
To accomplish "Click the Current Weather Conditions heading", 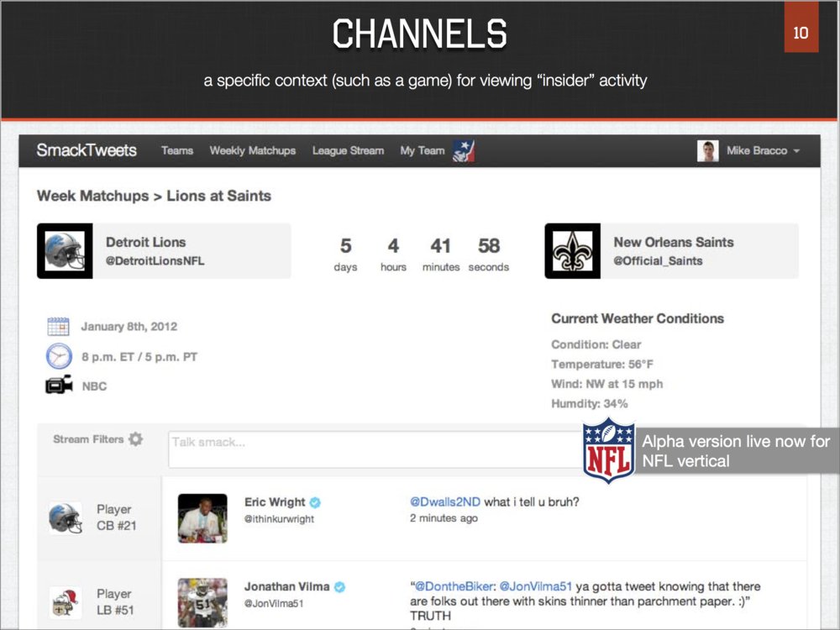I will click(x=638, y=318).
